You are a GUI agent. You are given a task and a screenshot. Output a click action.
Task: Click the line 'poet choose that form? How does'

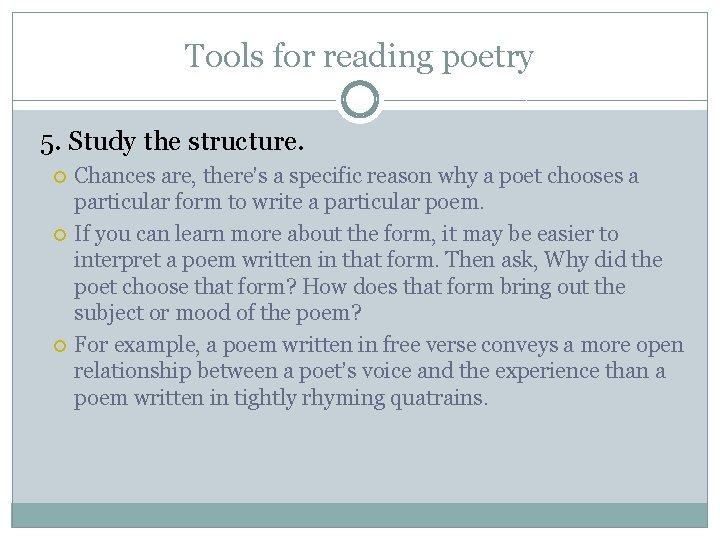pos(349,287)
